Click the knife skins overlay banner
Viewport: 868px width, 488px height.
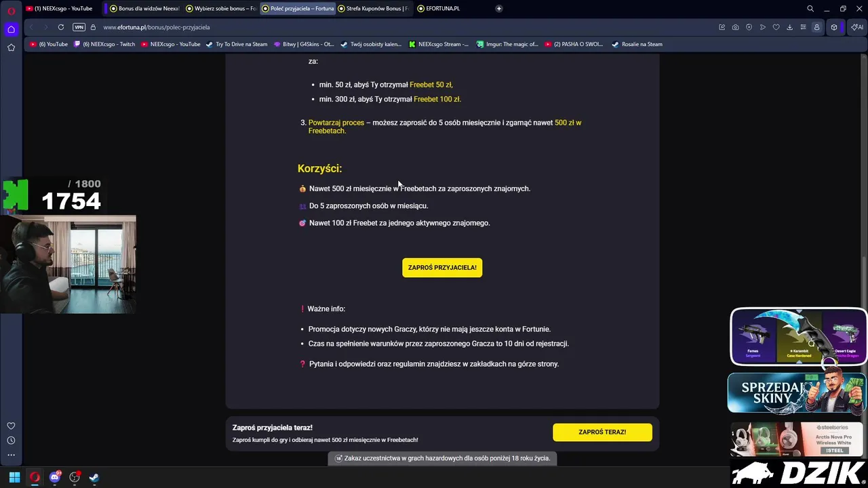(x=798, y=337)
